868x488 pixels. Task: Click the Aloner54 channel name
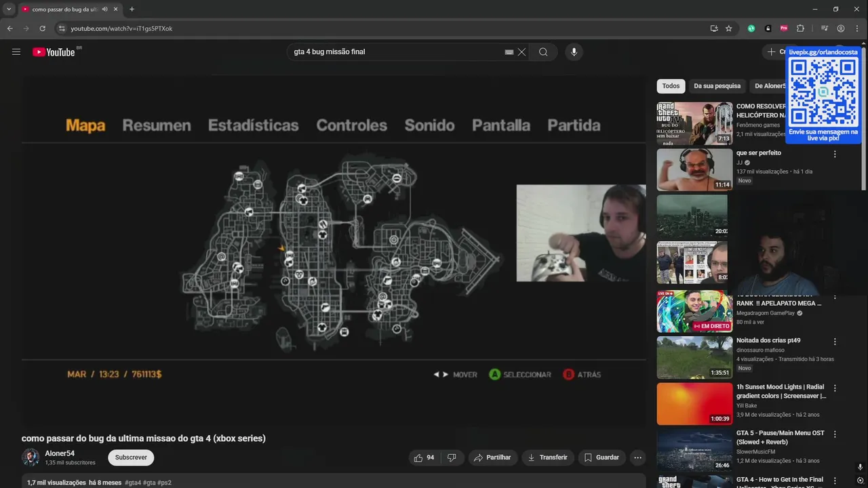pos(60,453)
